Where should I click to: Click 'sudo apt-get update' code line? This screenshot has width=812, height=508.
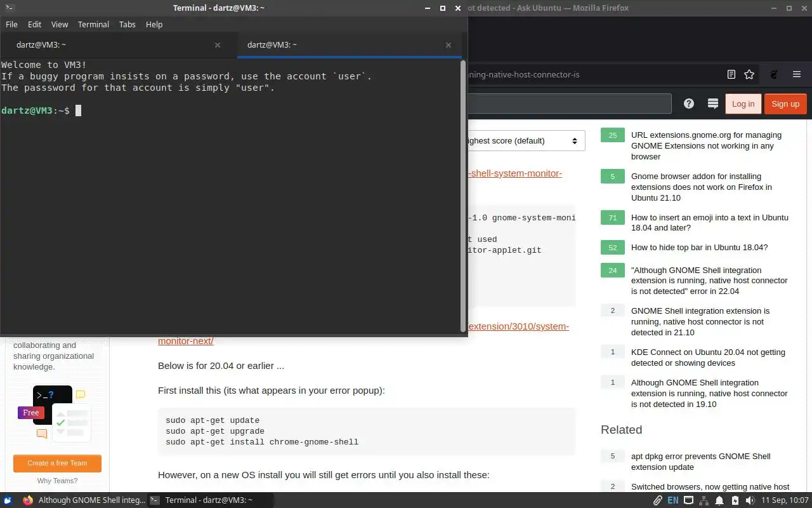pos(213,420)
